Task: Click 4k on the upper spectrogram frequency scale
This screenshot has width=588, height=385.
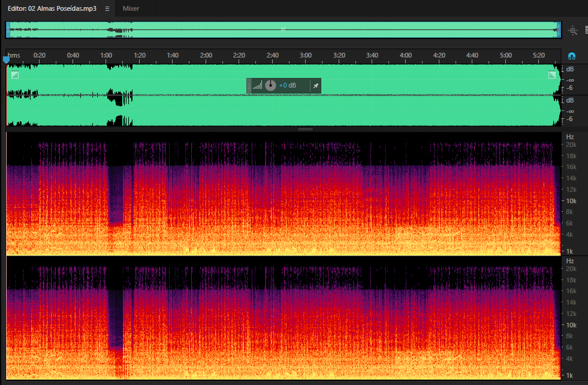Action: (x=569, y=234)
